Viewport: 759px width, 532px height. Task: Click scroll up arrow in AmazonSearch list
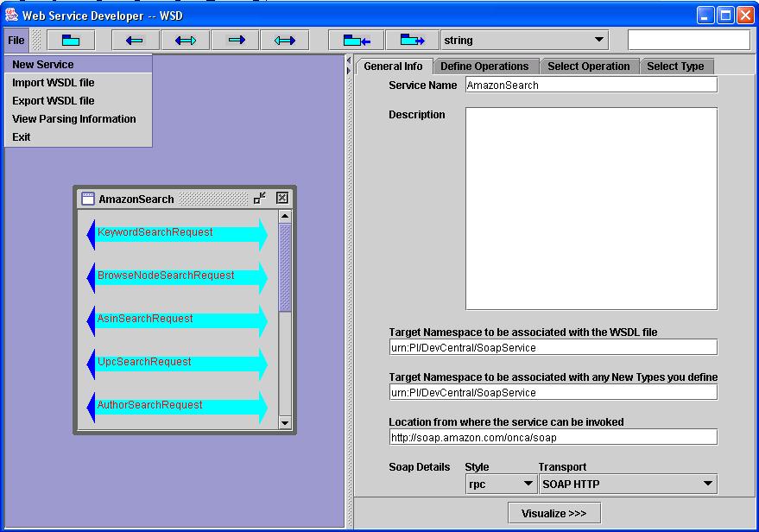pyautogui.click(x=285, y=216)
